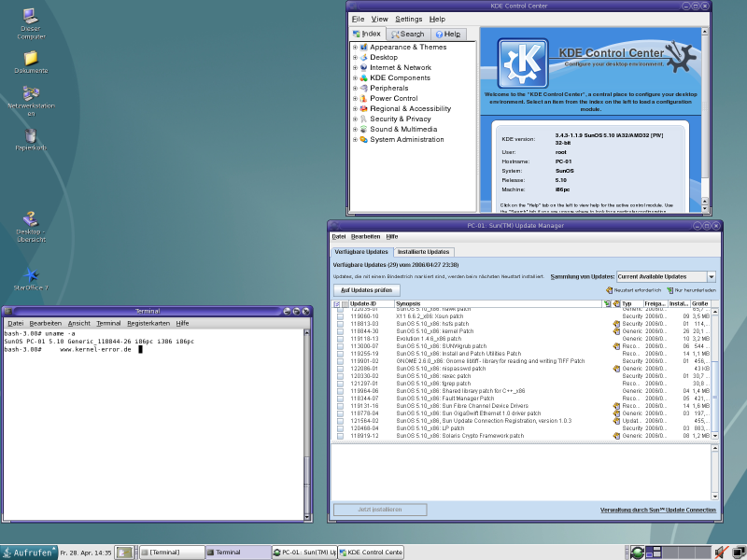This screenshot has width=747, height=560.
Task: Check the box for the Xsun patch 119060-10
Action: tap(340, 316)
